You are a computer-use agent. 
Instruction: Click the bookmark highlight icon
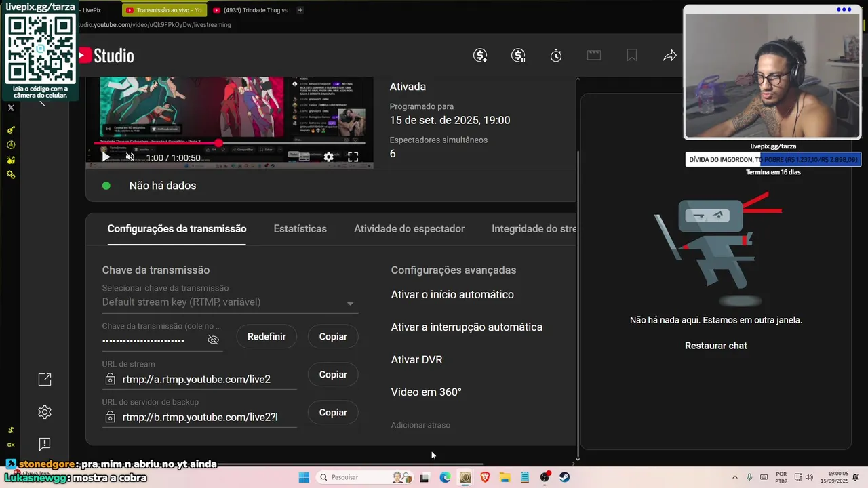(x=632, y=56)
